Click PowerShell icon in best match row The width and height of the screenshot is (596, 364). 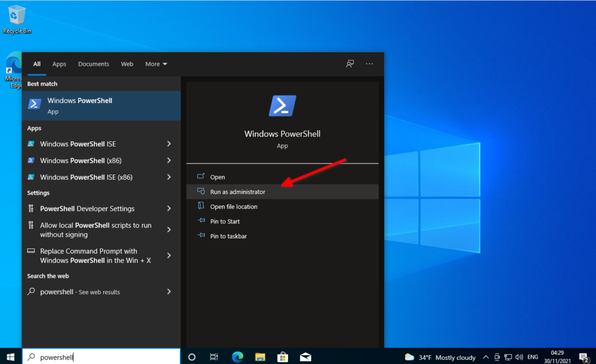[x=34, y=104]
